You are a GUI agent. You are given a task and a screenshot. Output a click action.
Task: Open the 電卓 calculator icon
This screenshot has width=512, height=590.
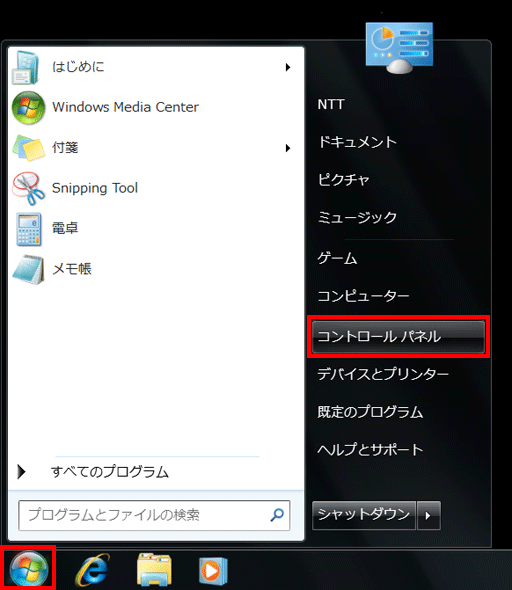pyautogui.click(x=29, y=229)
